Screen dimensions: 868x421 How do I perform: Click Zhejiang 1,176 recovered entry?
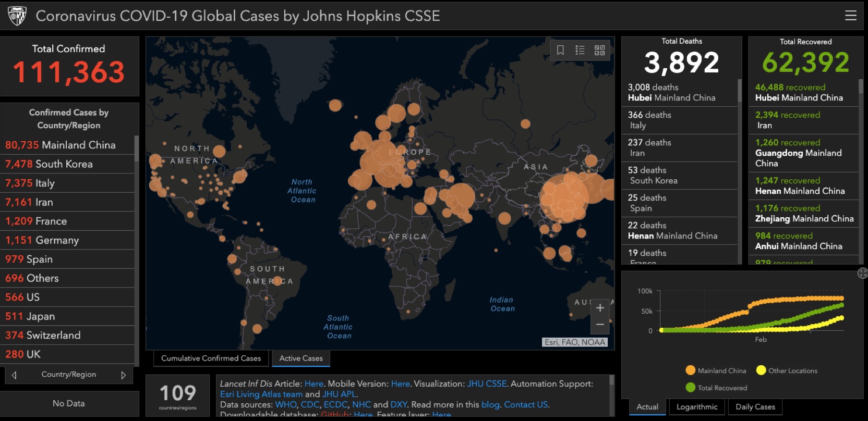[804, 214]
